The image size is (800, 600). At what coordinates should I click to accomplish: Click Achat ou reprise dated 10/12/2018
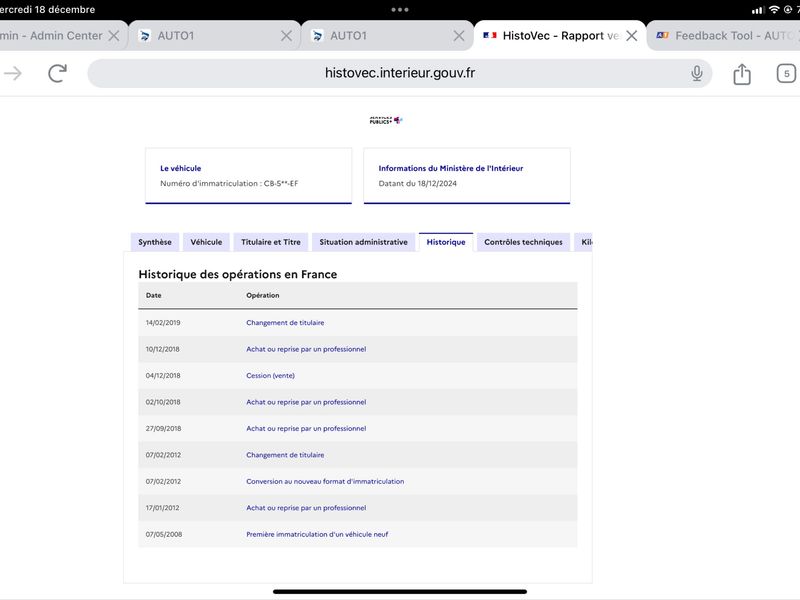pyautogui.click(x=306, y=349)
